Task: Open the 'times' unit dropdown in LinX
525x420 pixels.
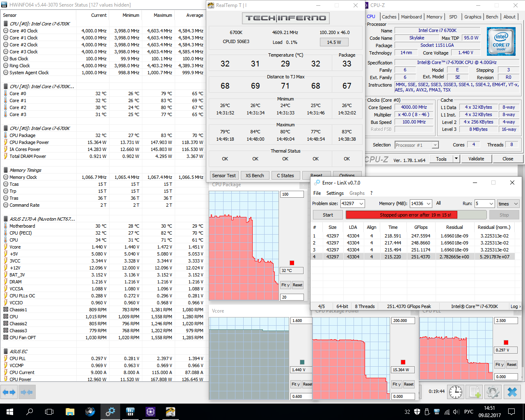Action: point(508,203)
